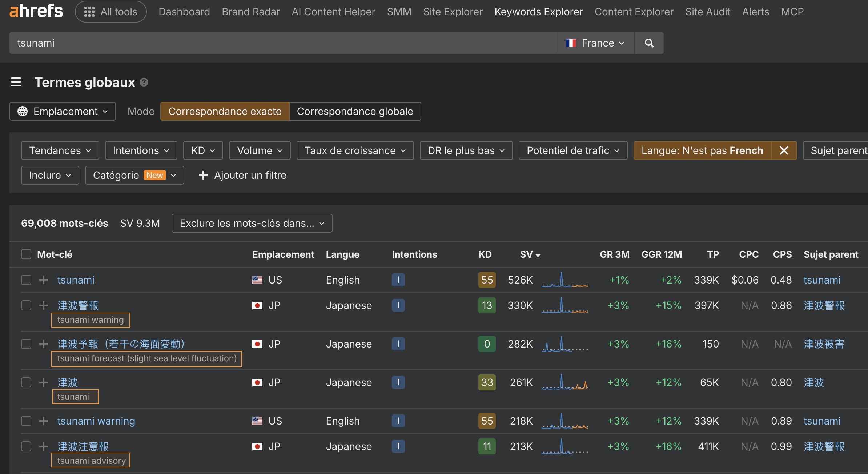Remove the Langue filter using its X icon
The image size is (868, 474).
[x=784, y=150]
